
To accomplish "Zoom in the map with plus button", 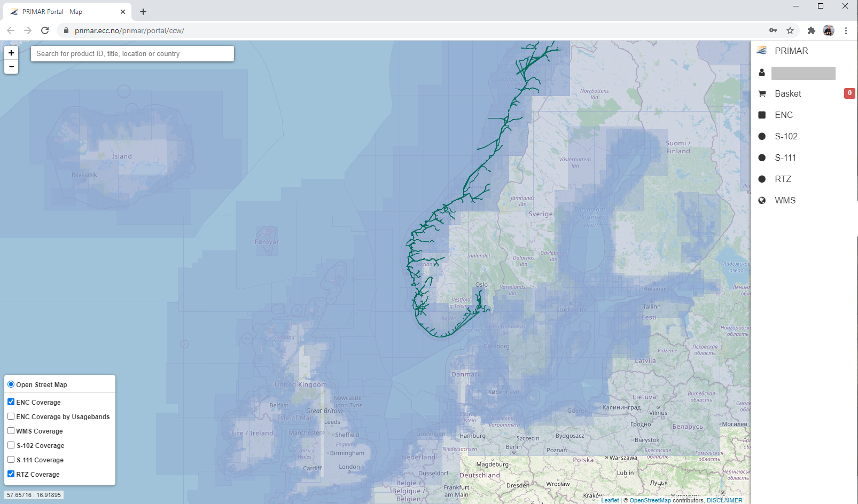I will [x=11, y=53].
